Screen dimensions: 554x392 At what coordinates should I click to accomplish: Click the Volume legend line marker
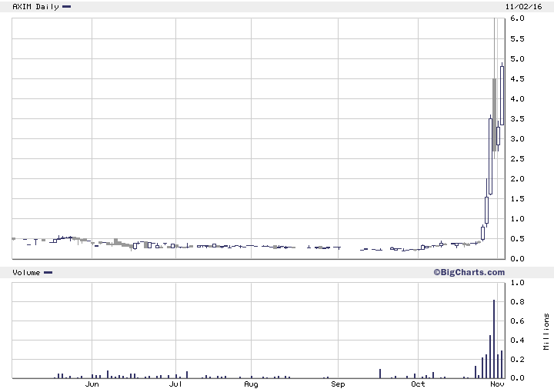coord(48,272)
